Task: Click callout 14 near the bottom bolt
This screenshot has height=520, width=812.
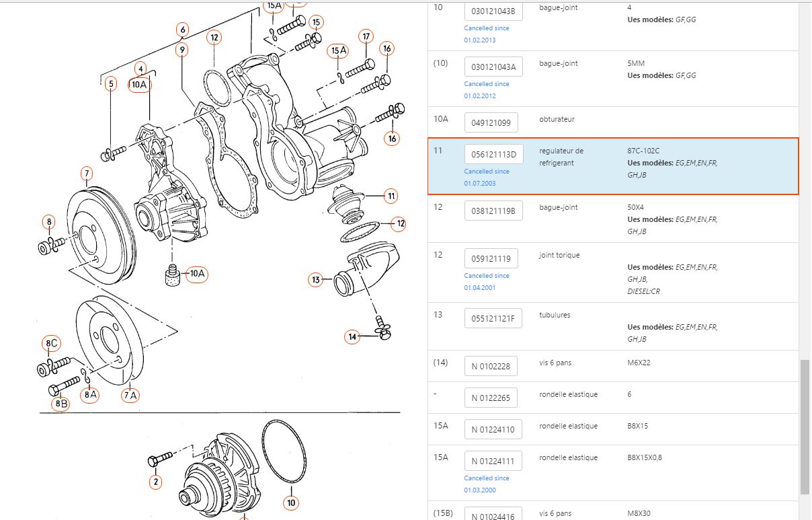Action: point(353,336)
